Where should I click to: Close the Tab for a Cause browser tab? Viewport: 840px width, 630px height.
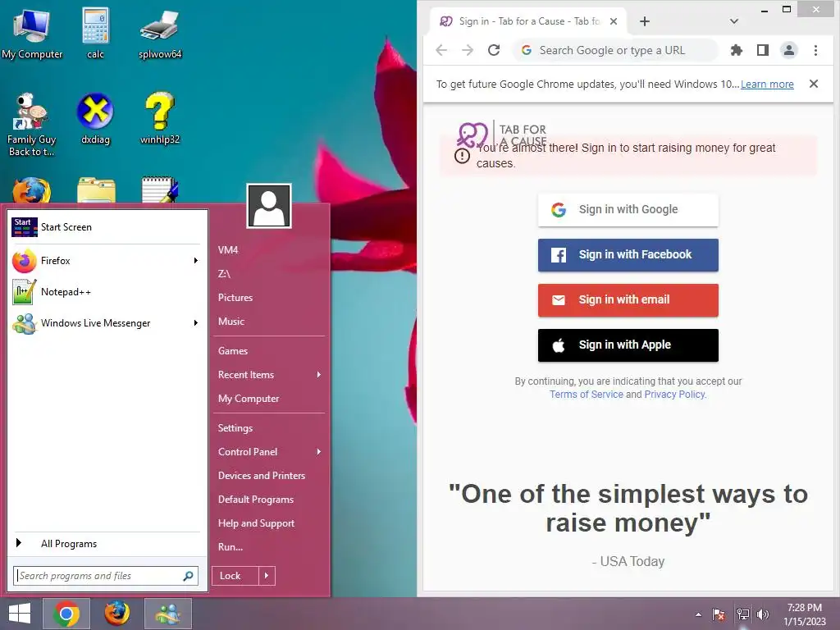pyautogui.click(x=614, y=21)
